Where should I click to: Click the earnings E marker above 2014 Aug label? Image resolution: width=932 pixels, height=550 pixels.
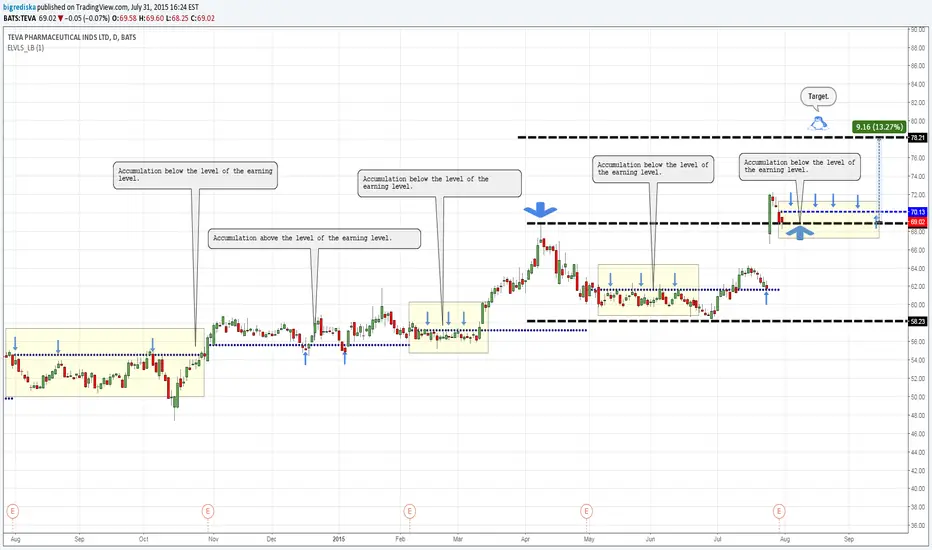pyautogui.click(x=12, y=511)
